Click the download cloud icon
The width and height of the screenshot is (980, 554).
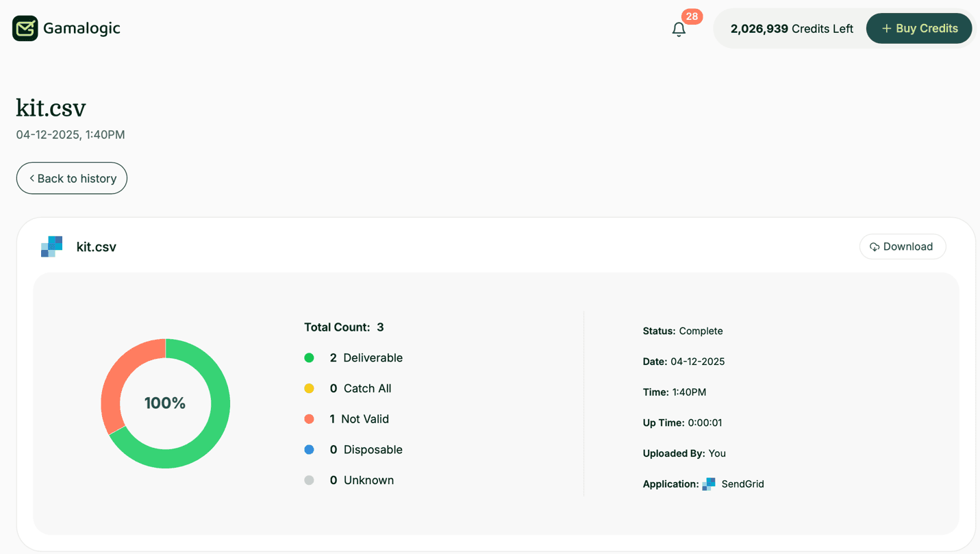pyautogui.click(x=875, y=247)
